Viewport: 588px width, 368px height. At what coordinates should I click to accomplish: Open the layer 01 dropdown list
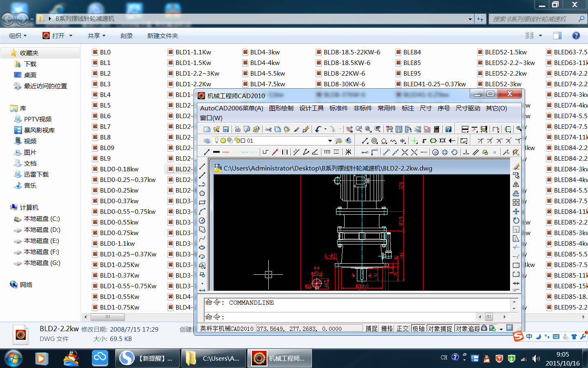pyautogui.click(x=330, y=141)
